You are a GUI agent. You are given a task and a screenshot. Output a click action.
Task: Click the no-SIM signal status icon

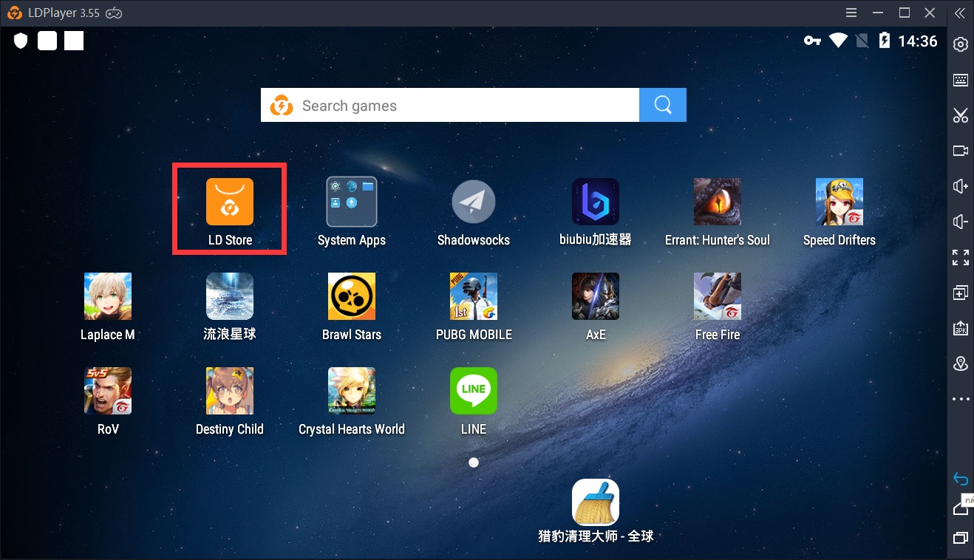coord(862,41)
